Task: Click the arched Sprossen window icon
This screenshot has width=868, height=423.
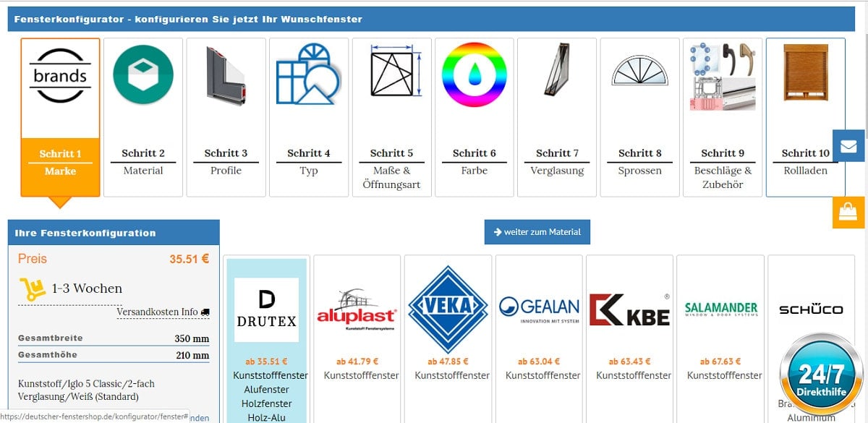Action: click(639, 70)
